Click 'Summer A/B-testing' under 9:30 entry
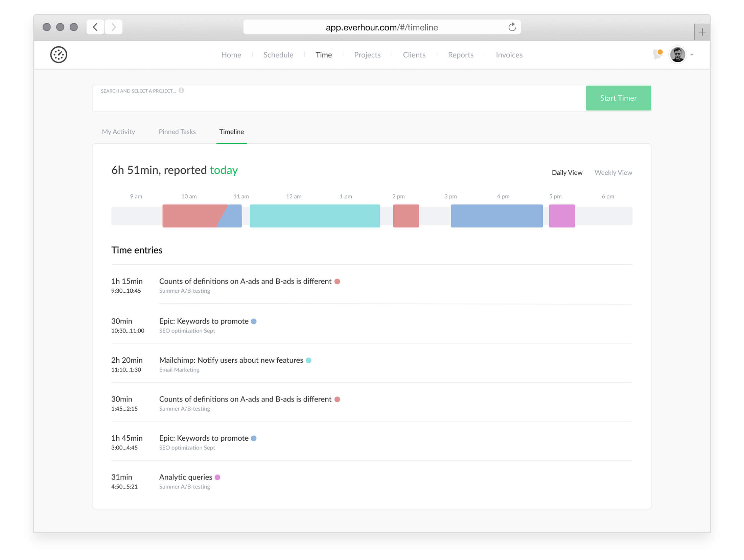The width and height of the screenshot is (744, 560). [x=184, y=291]
